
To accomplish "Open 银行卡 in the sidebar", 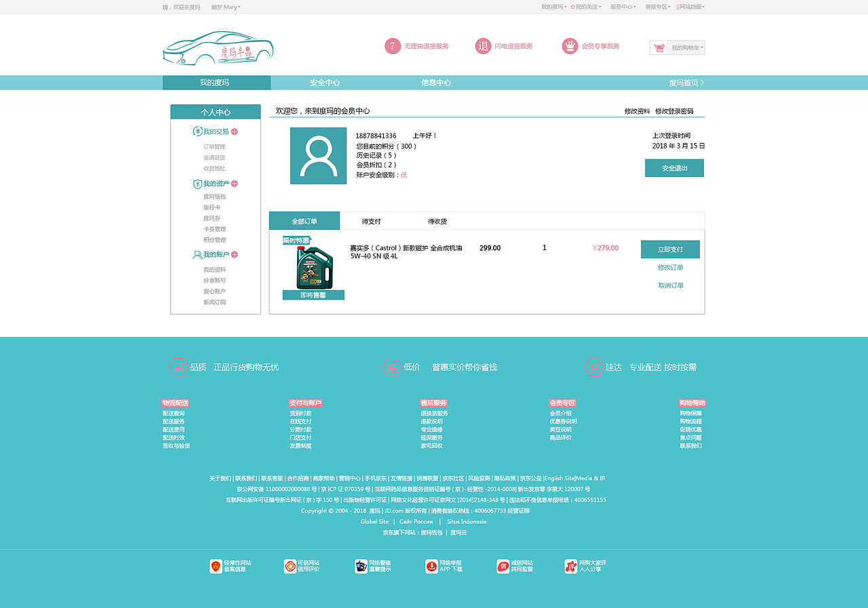I will [x=212, y=207].
